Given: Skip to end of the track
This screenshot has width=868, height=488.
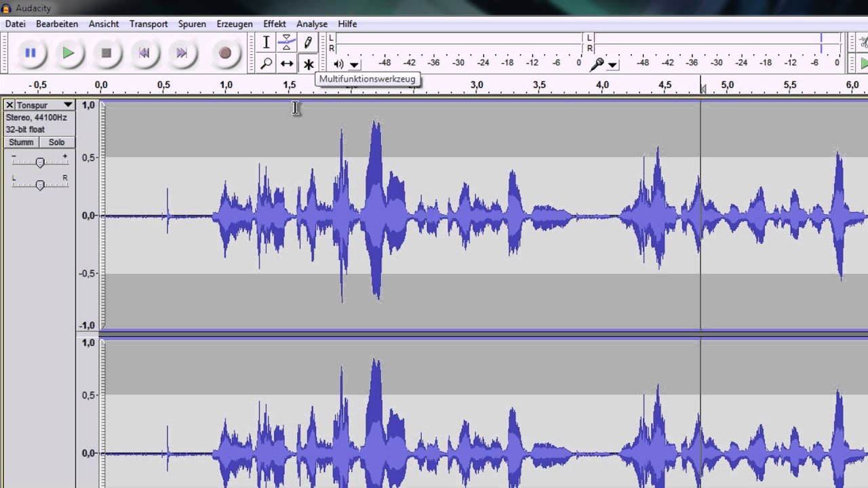Looking at the screenshot, I should pyautogui.click(x=182, y=53).
